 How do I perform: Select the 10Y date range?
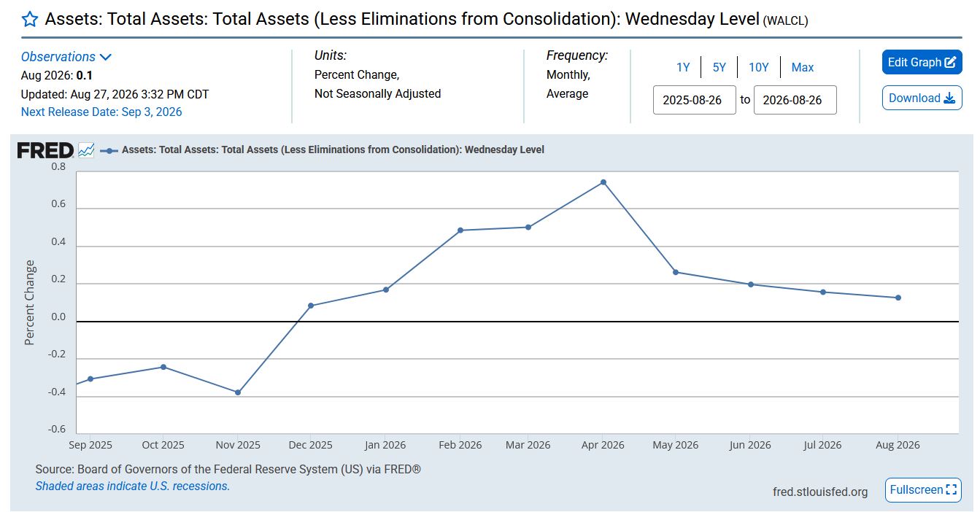point(759,67)
